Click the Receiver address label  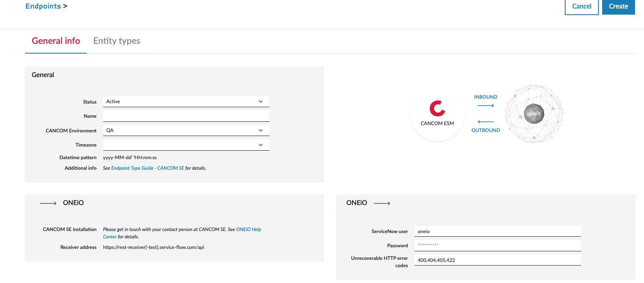(78, 247)
